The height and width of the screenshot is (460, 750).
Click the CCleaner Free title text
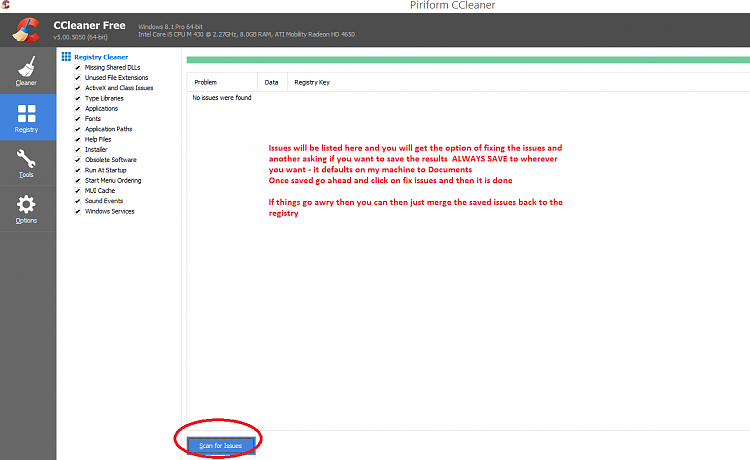point(89,25)
